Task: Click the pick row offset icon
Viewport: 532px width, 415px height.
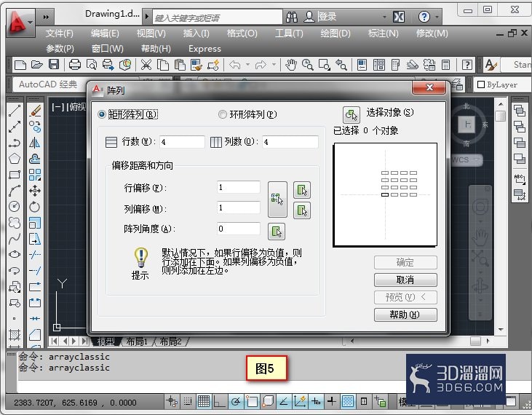Action: coord(302,190)
